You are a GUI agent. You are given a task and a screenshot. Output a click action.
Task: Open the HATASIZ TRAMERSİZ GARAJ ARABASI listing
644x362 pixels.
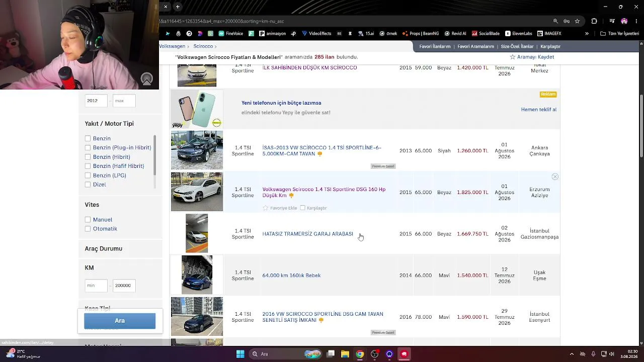pyautogui.click(x=307, y=234)
